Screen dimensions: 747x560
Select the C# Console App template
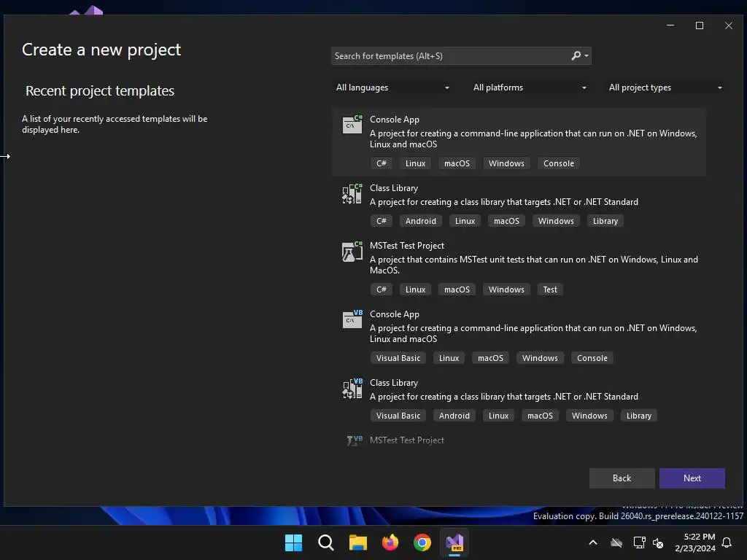(x=519, y=142)
